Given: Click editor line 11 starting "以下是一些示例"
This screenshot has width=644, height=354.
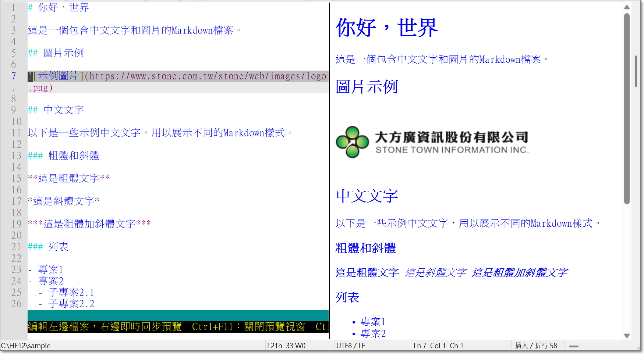Looking at the screenshot, I should point(160,133).
